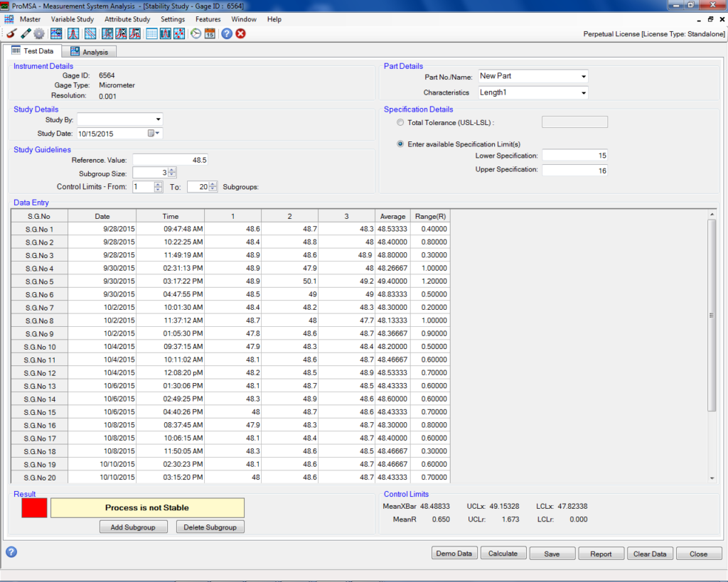728x582 pixels.
Task: Click the Add Subgroup button
Action: 133,527
